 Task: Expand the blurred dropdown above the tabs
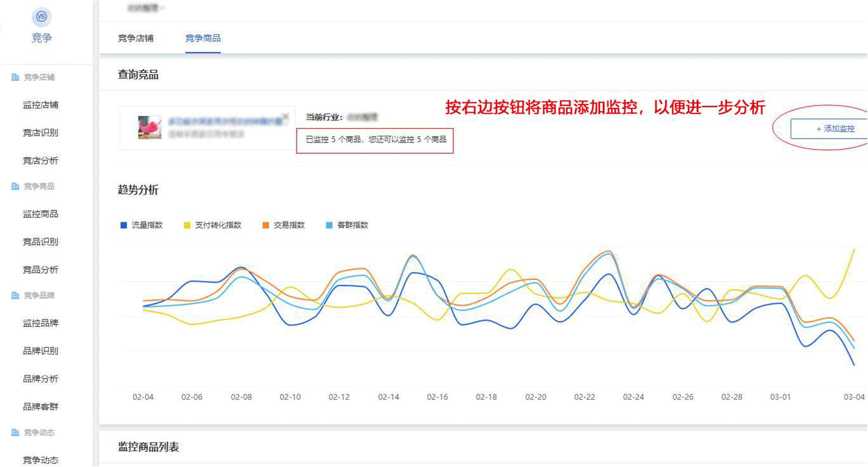pos(146,8)
